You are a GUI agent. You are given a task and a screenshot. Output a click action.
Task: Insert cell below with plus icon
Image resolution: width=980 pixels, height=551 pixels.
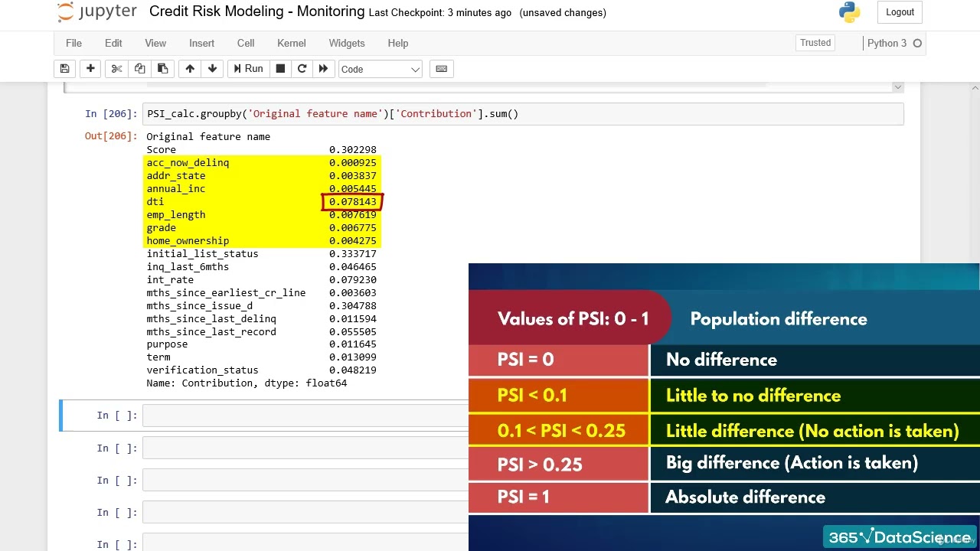tap(90, 69)
